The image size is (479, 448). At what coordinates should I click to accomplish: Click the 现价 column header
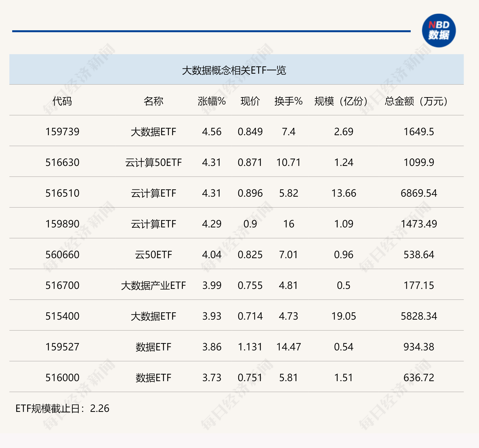tap(250, 101)
